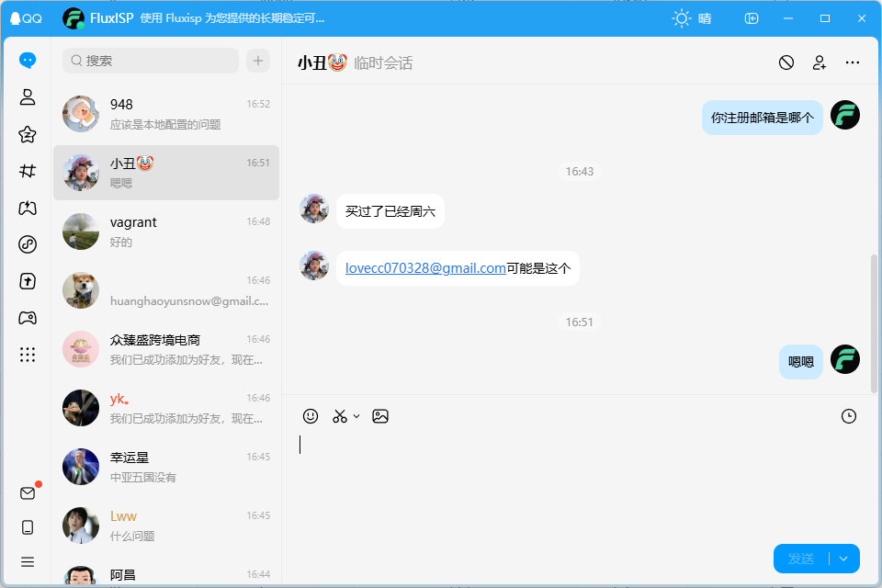
Task: Open the mail icon with red dot
Action: [27, 493]
